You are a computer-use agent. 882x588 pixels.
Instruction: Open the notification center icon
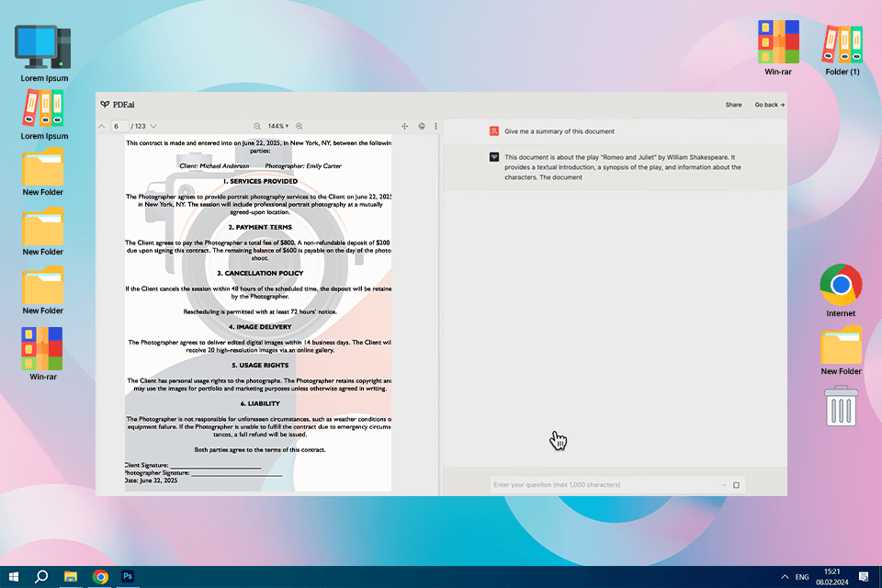[x=864, y=576]
